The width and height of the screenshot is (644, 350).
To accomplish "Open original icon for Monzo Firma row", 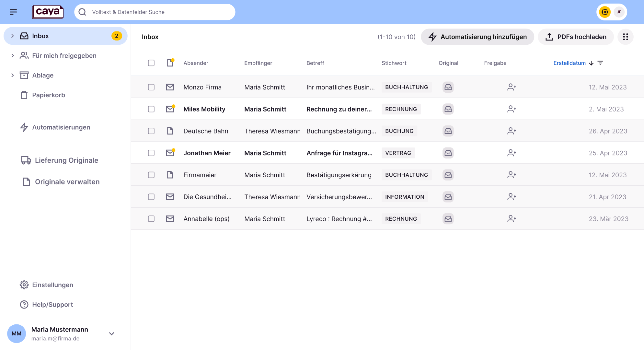I will pyautogui.click(x=448, y=87).
